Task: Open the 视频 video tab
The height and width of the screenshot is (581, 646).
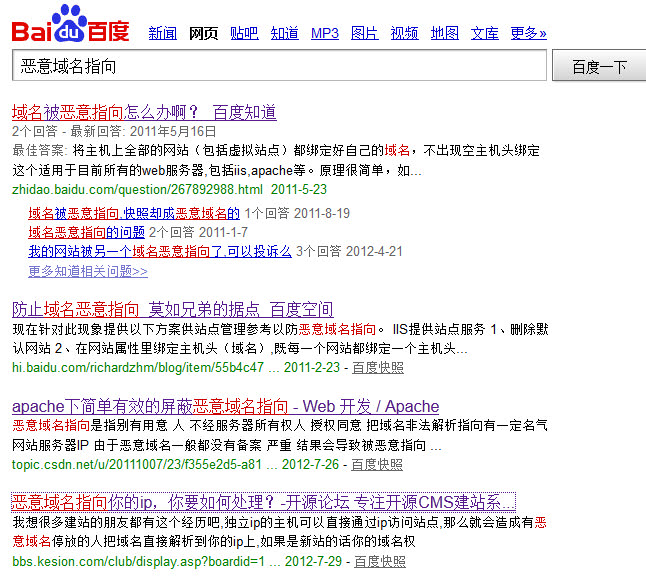Action: (x=404, y=33)
